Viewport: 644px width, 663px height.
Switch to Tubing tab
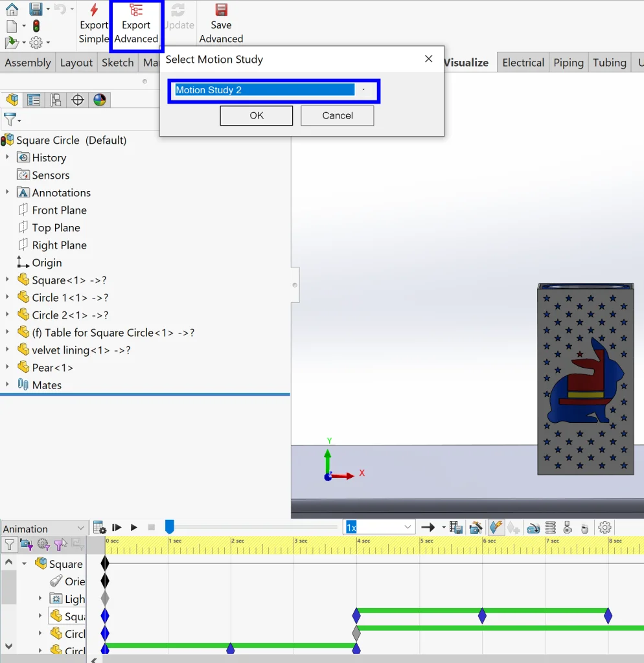pos(609,63)
